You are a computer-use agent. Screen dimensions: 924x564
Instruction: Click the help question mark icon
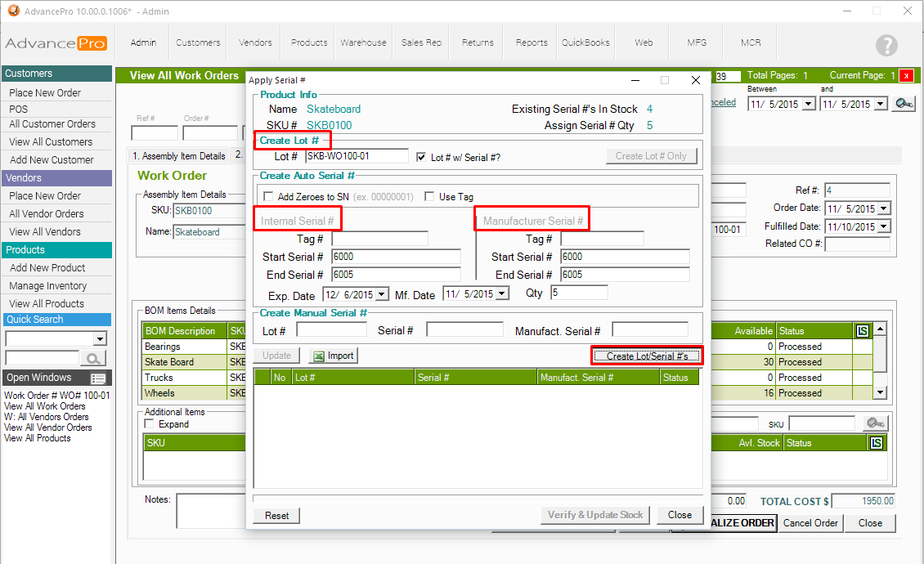point(886,46)
